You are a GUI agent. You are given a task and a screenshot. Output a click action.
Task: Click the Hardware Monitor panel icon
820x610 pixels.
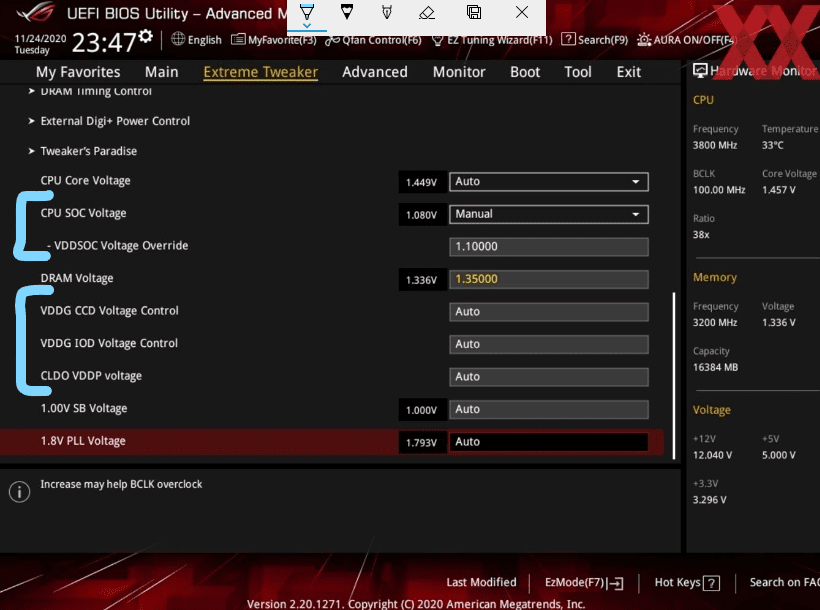point(700,70)
